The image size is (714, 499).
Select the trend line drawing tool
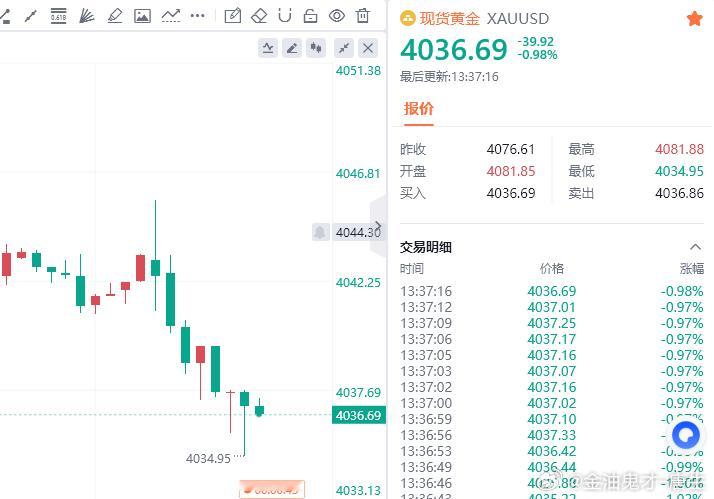pyautogui.click(x=31, y=16)
